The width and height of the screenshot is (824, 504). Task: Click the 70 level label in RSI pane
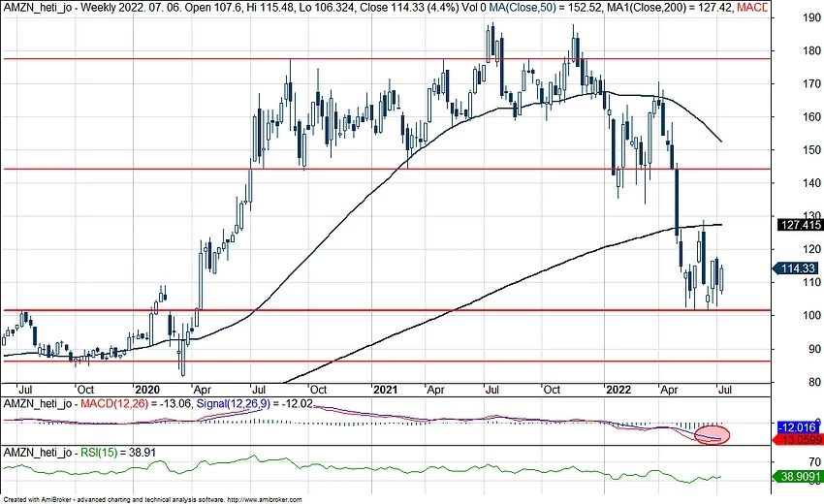(x=815, y=462)
